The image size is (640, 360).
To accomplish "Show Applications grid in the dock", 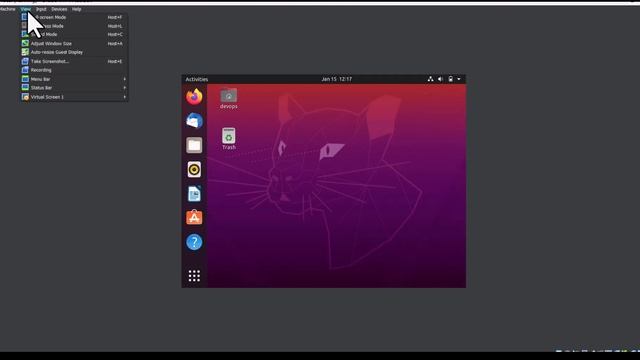I will 194,276.
